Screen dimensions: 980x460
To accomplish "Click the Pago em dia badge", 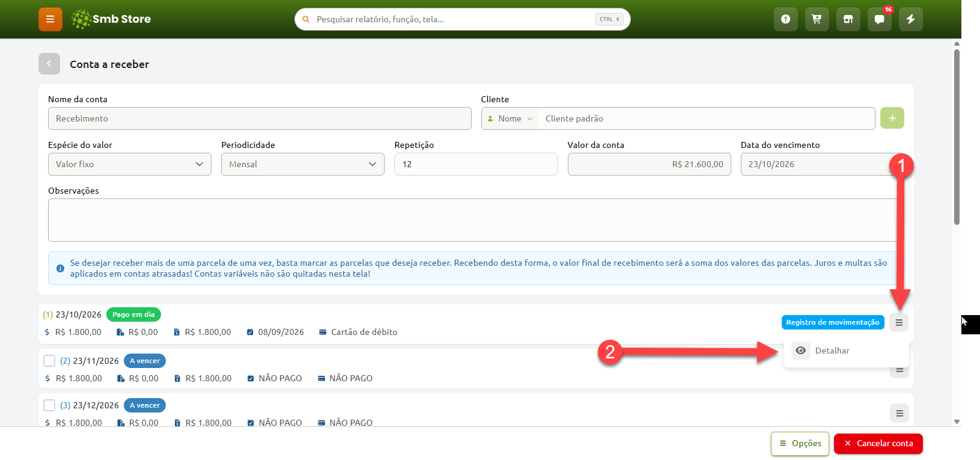I will pyautogui.click(x=133, y=314).
